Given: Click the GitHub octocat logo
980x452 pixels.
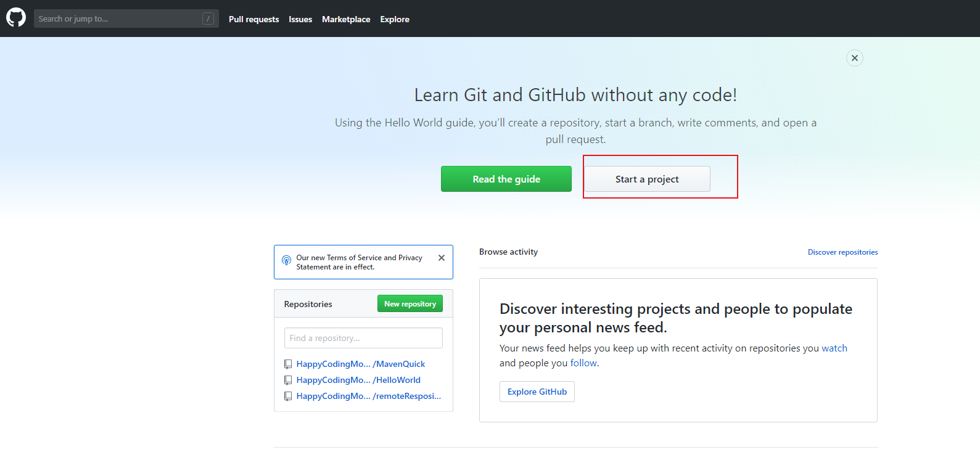Looking at the screenshot, I should [16, 17].
